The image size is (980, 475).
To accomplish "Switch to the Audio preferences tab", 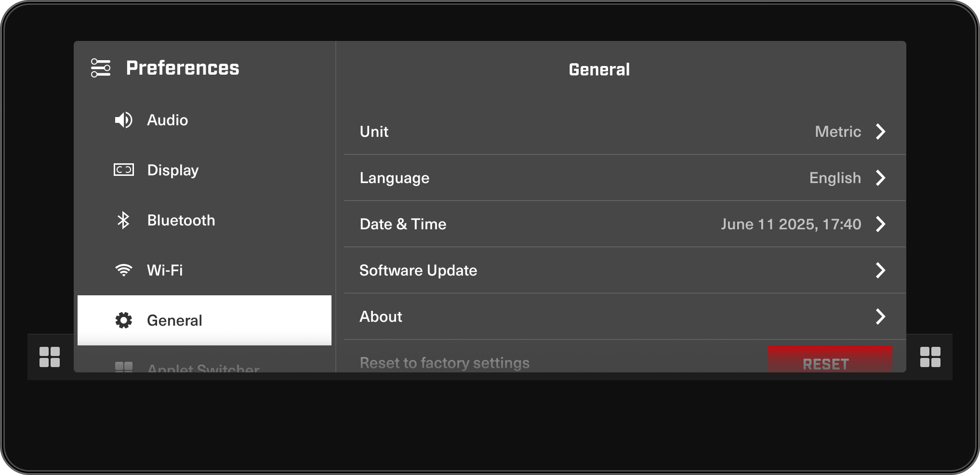I will point(167,120).
